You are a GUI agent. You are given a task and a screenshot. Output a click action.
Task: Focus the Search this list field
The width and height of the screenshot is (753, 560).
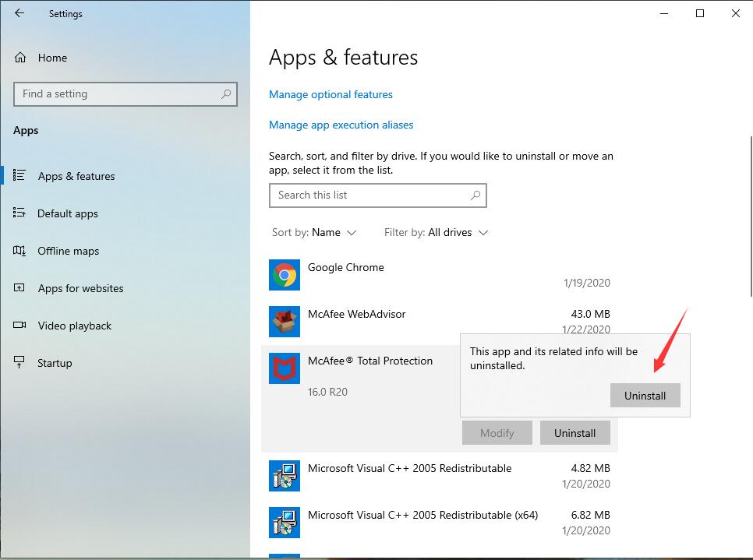coord(378,195)
